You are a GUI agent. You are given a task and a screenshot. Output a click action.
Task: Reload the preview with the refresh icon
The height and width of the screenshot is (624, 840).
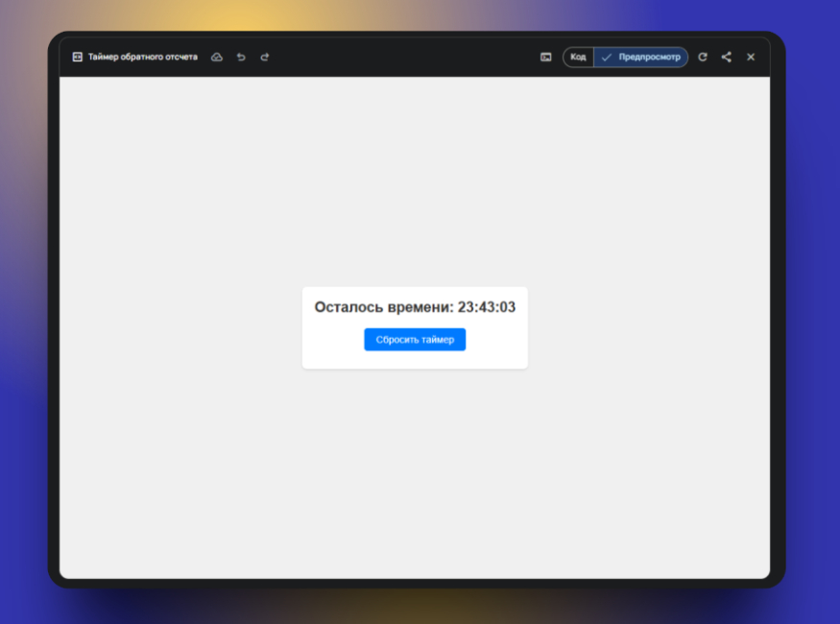703,57
